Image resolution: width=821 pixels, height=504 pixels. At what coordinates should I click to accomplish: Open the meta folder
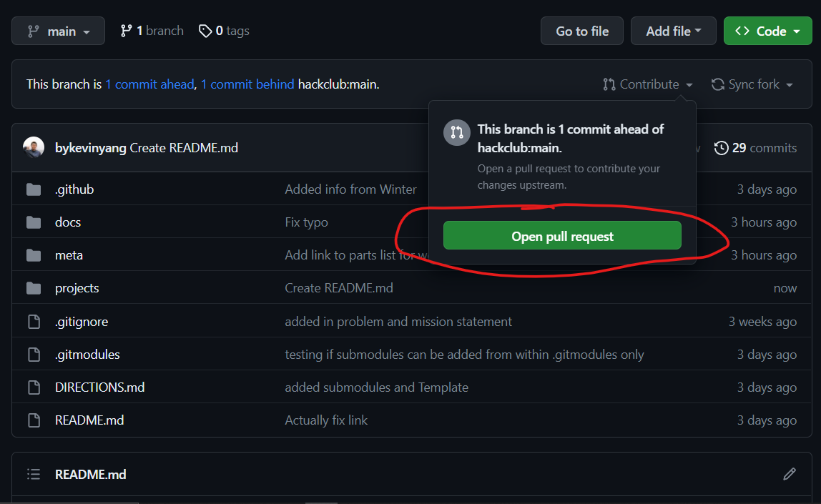pos(69,255)
